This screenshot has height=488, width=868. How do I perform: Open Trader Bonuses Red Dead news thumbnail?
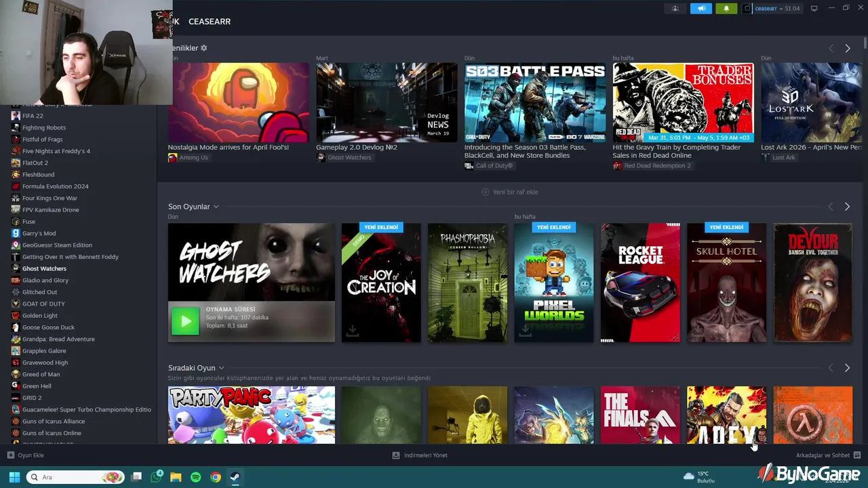click(683, 102)
